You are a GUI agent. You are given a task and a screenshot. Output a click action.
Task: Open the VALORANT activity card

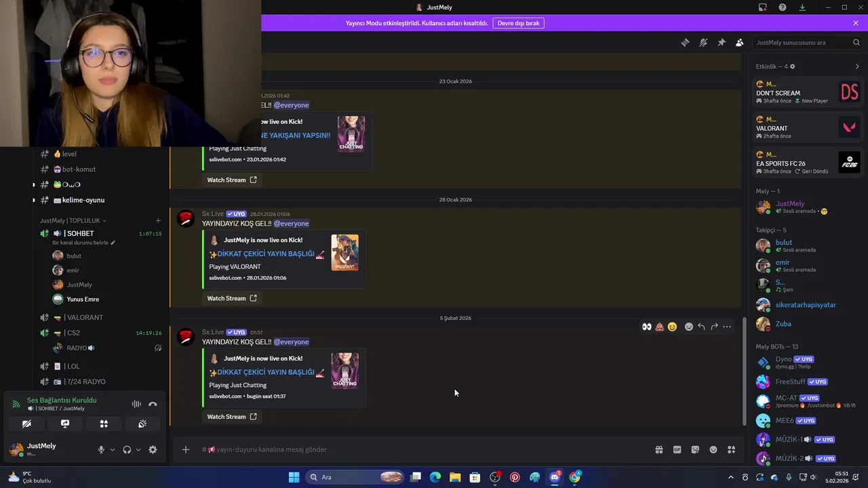tap(808, 127)
